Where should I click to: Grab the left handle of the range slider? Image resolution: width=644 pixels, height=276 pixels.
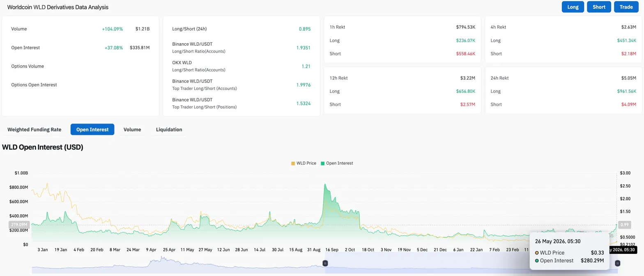click(x=325, y=263)
